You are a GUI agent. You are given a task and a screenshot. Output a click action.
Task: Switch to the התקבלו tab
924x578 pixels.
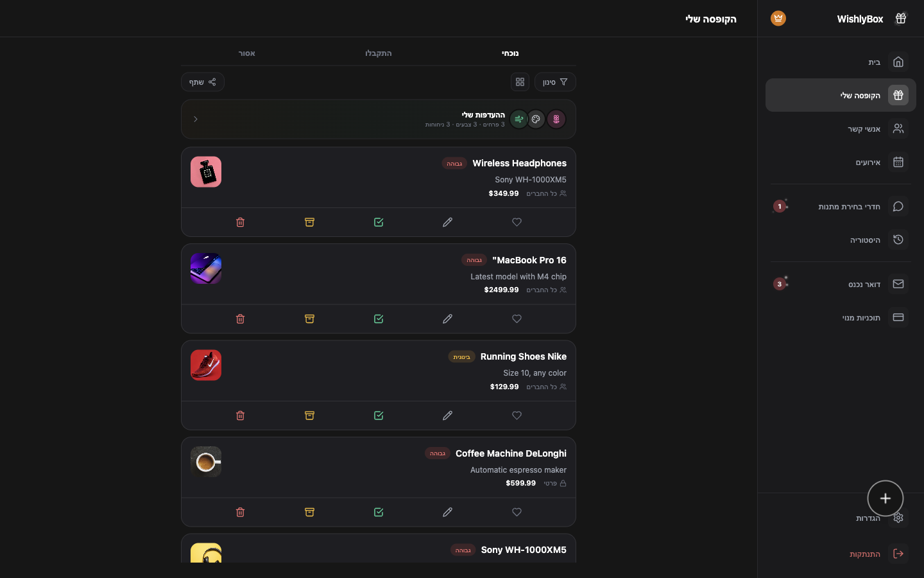379,53
